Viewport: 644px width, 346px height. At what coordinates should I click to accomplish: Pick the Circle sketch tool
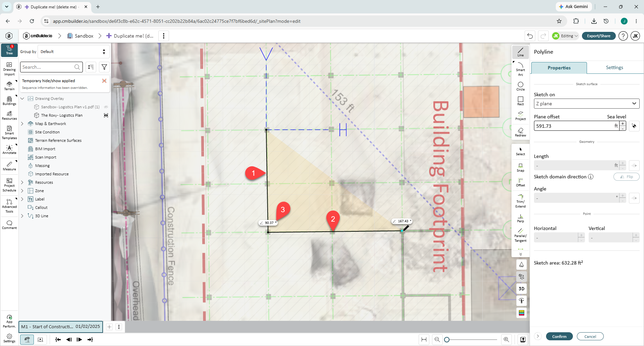520,86
